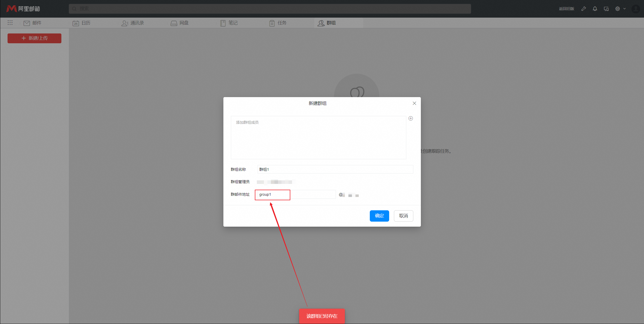This screenshot has height=324, width=644.
Task: Focus the 群组名称 input field
Action: click(x=335, y=169)
